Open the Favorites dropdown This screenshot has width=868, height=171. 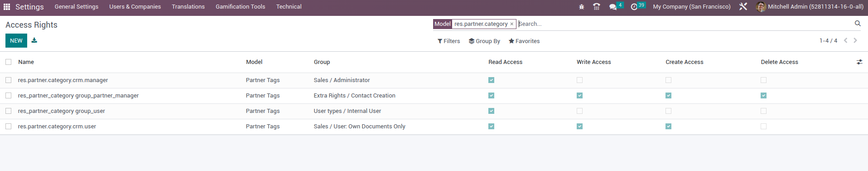pyautogui.click(x=524, y=41)
